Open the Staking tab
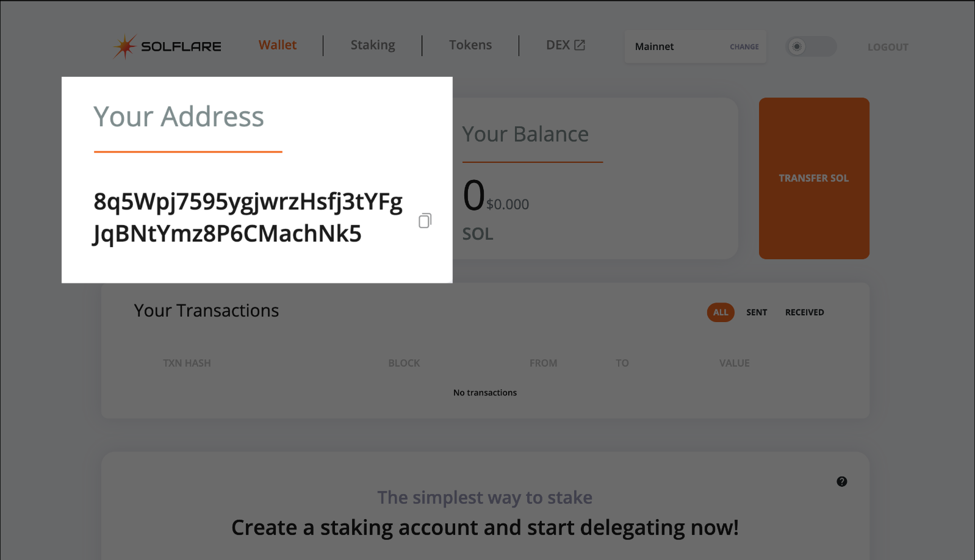Viewport: 975px width, 560px height. (x=373, y=45)
